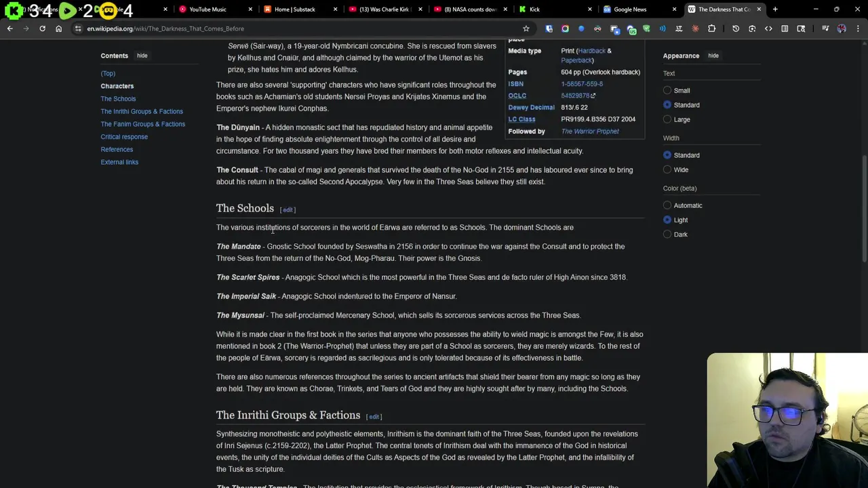
Task: Open a new tab with plus icon
Action: 775,9
